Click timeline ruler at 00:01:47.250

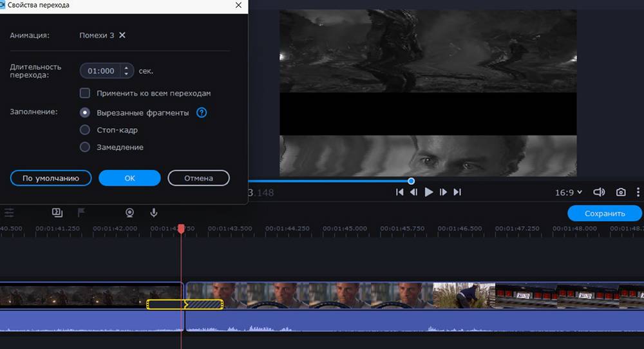[x=517, y=229]
